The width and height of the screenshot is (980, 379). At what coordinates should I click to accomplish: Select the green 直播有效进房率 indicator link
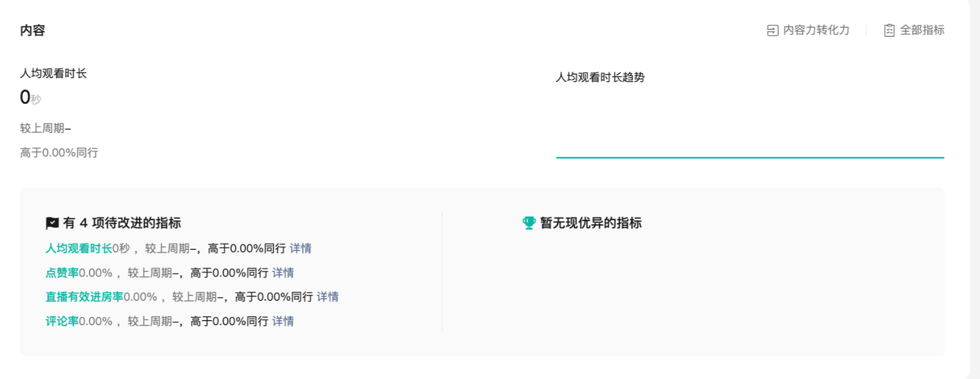point(84,297)
